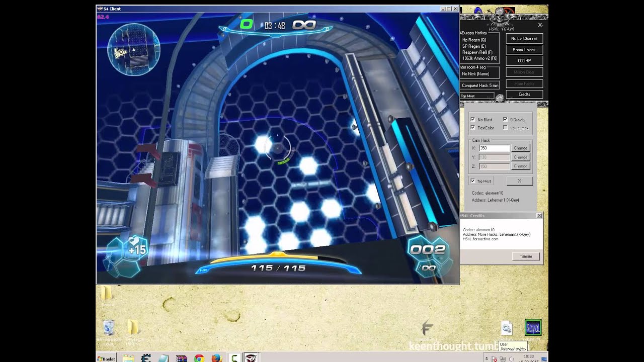
Task: Click the network icon in system tray
Action: click(x=503, y=359)
